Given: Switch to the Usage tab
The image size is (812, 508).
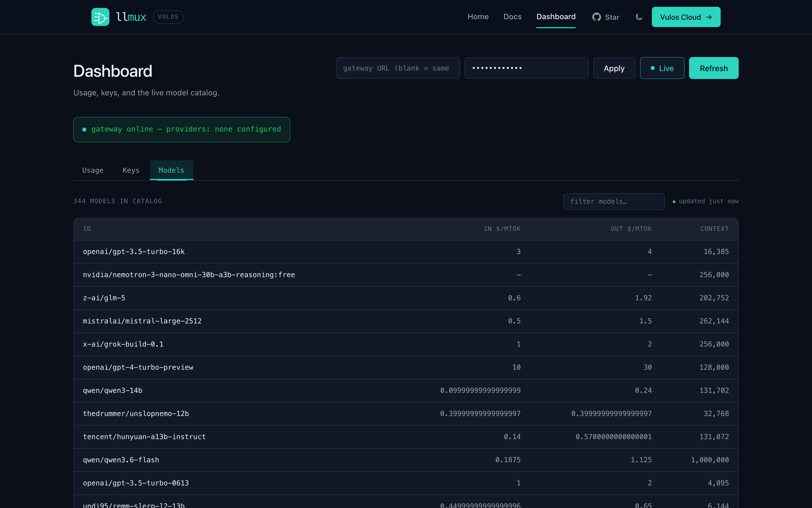Looking at the screenshot, I should click(93, 170).
